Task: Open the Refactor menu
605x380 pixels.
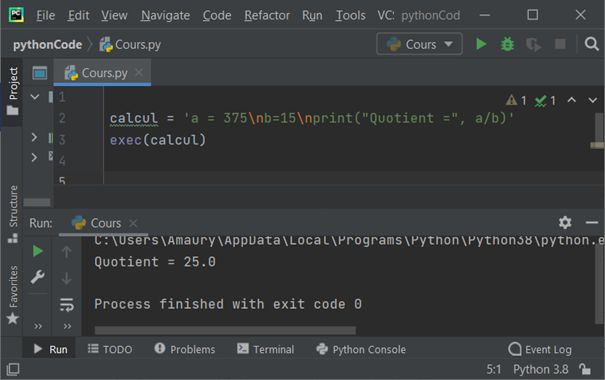Action: [267, 15]
